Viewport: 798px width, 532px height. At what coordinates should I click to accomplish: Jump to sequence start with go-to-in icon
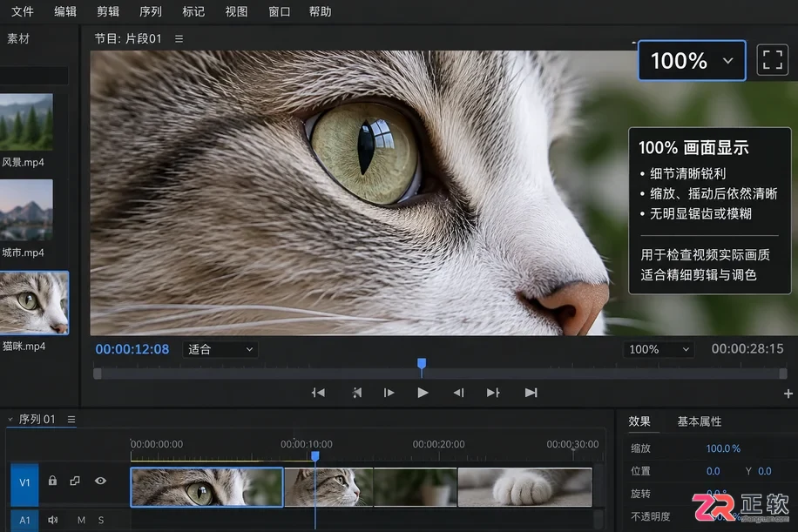coord(318,393)
